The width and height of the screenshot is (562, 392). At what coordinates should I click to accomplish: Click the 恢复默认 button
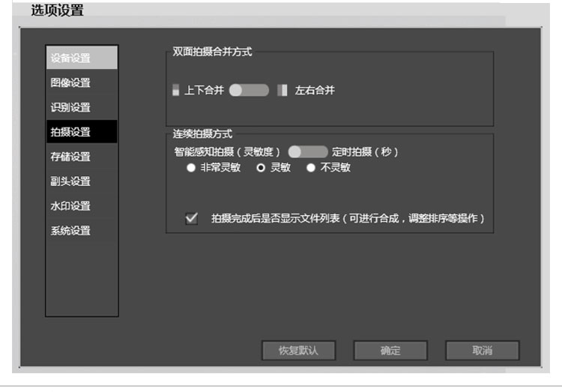[298, 350]
